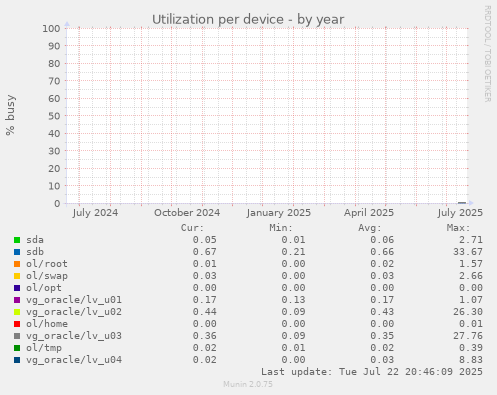Click ol/root max value 1.57
The image size is (497, 395).
point(471,264)
